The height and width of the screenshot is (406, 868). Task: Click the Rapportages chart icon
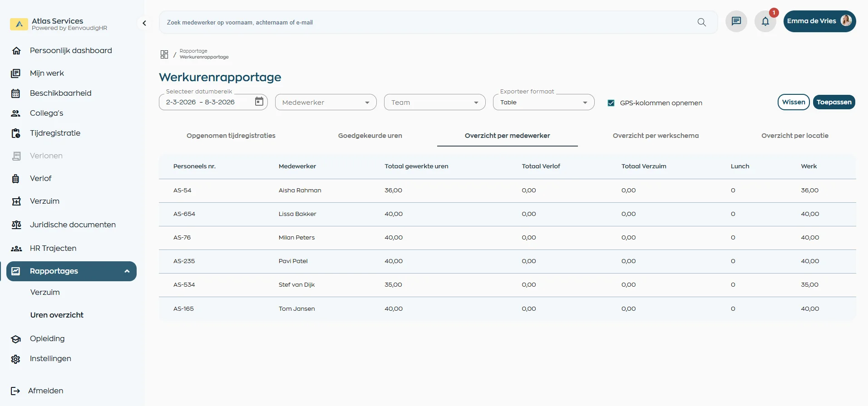pyautogui.click(x=16, y=271)
